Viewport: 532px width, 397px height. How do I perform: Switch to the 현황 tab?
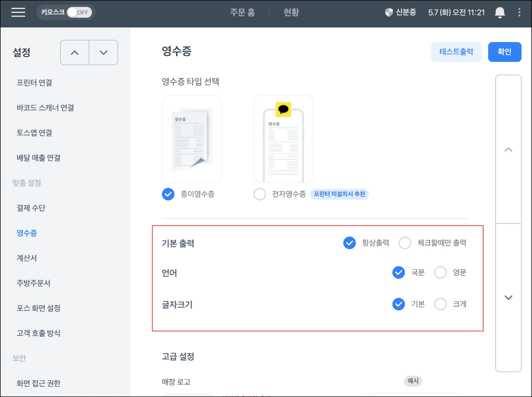pyautogui.click(x=291, y=12)
